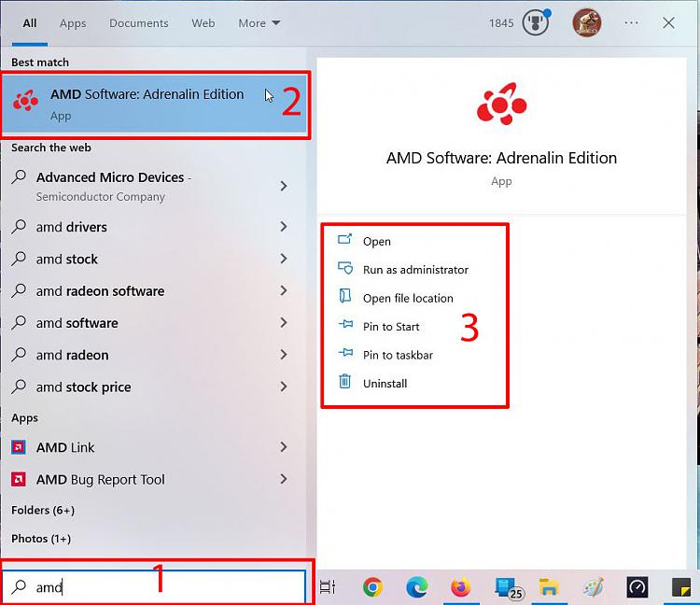The image size is (700, 605).
Task: Expand the amd radeon software arrow
Action: (284, 290)
